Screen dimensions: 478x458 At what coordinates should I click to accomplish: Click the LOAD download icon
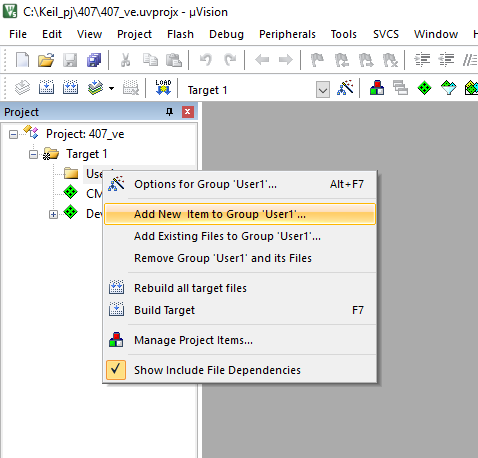coord(163,87)
